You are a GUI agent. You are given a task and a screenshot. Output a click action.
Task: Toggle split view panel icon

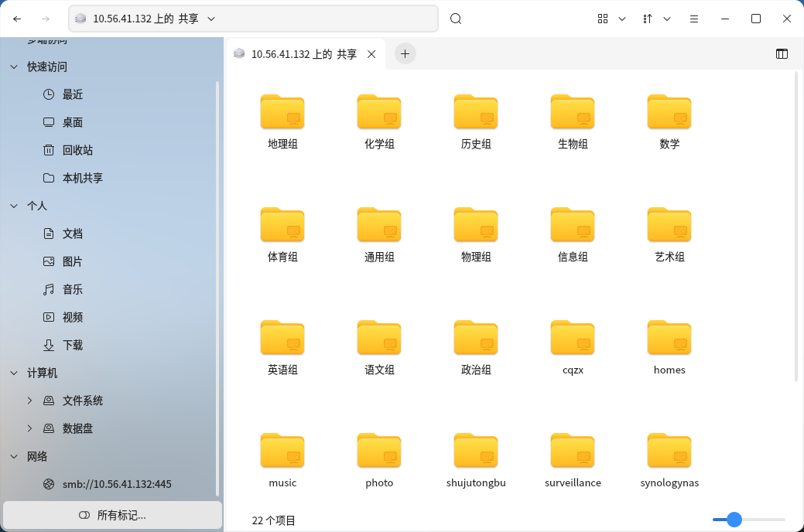point(782,54)
